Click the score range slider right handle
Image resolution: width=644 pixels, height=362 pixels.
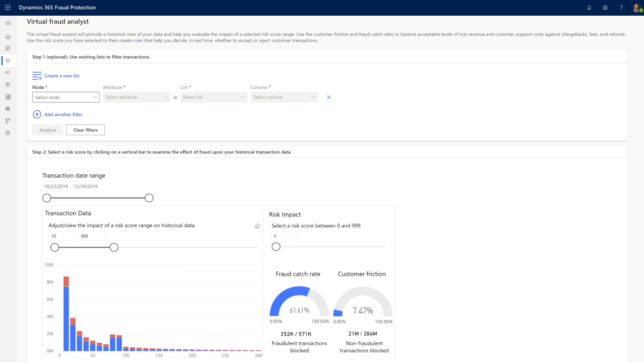coord(114,247)
